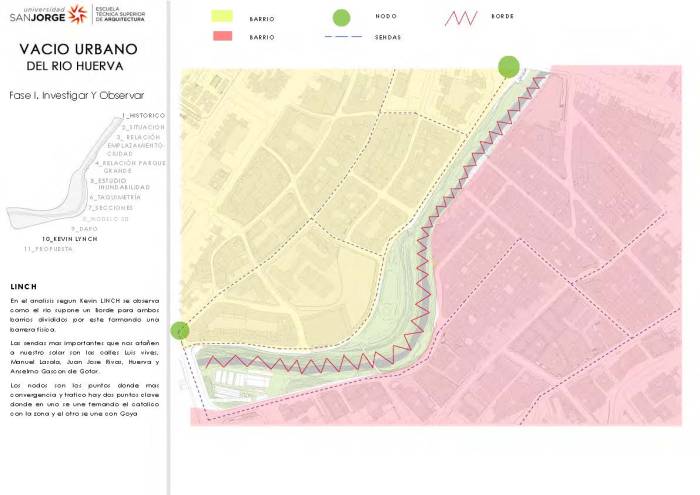Go to 11_Propuesta in the index
Viewport: 700px width, 495px height.
click(x=48, y=248)
